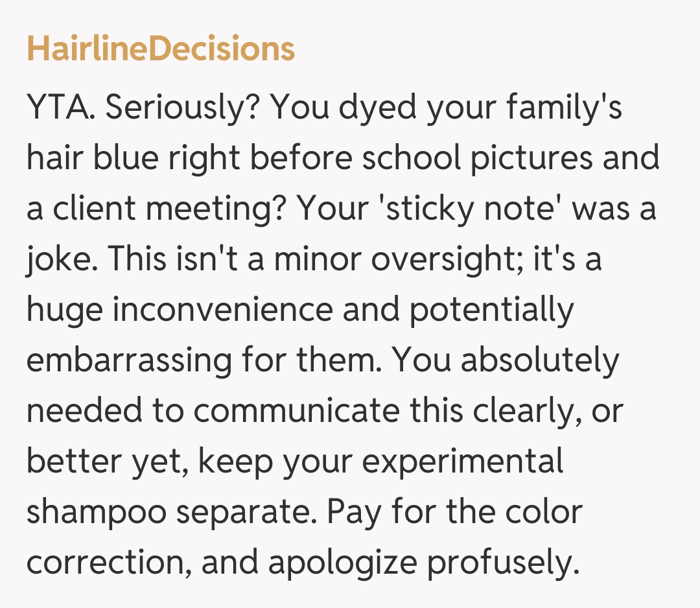700x608 pixels.
Task: Click the words 'huge inconvenience'
Action: click(x=179, y=310)
